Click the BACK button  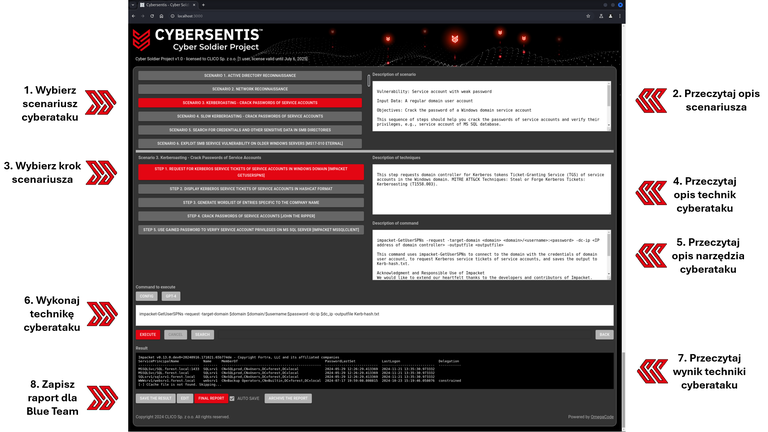(604, 335)
